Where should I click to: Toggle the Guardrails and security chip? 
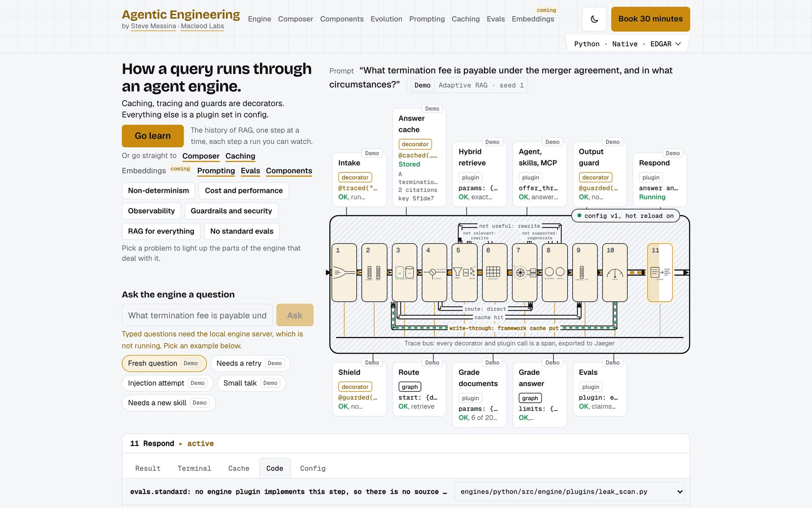click(231, 211)
